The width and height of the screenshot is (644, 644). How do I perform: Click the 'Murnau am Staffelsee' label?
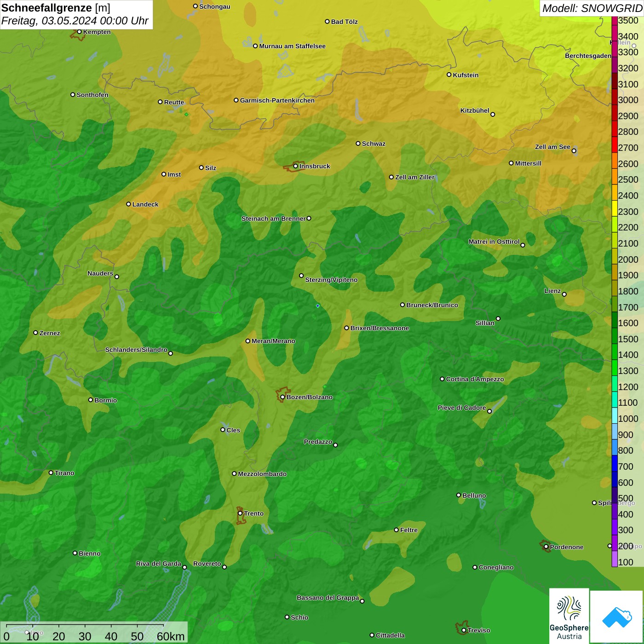coord(292,46)
